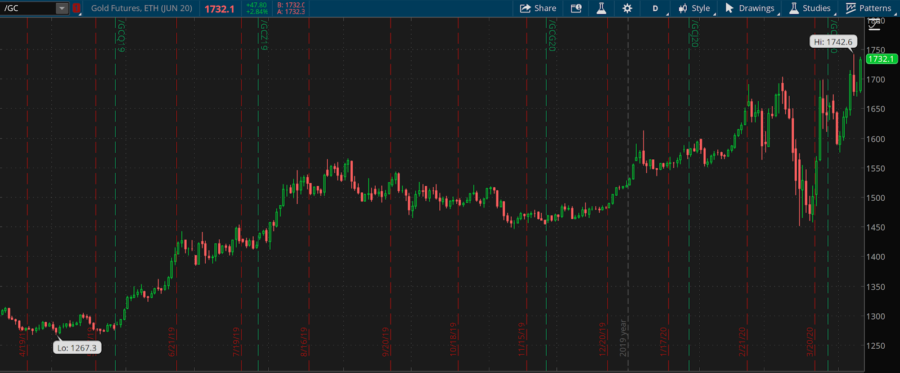Click the Lo: 1267.3 price bubble
The height and width of the screenshot is (373, 900).
77,347
